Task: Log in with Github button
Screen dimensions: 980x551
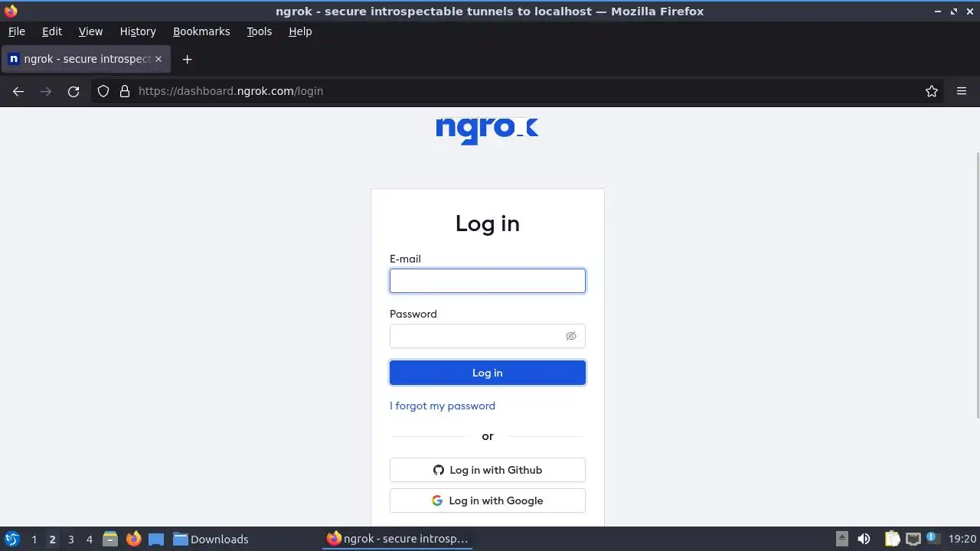Action: coord(488,470)
